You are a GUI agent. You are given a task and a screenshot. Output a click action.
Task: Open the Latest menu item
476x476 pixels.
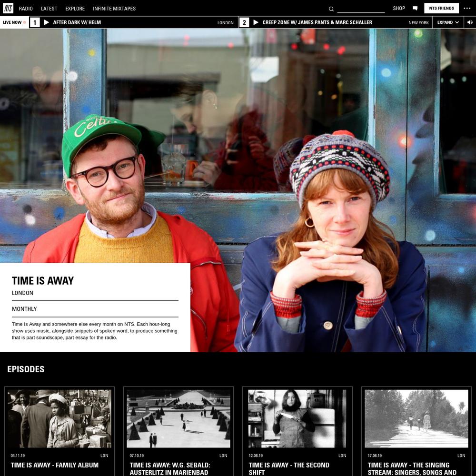49,9
